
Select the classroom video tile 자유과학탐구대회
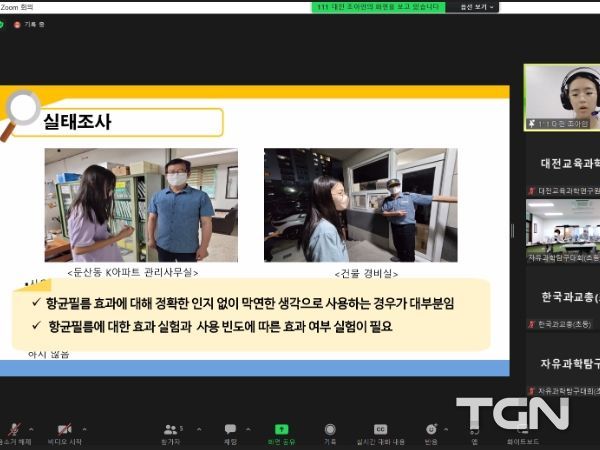pyautogui.click(x=563, y=231)
